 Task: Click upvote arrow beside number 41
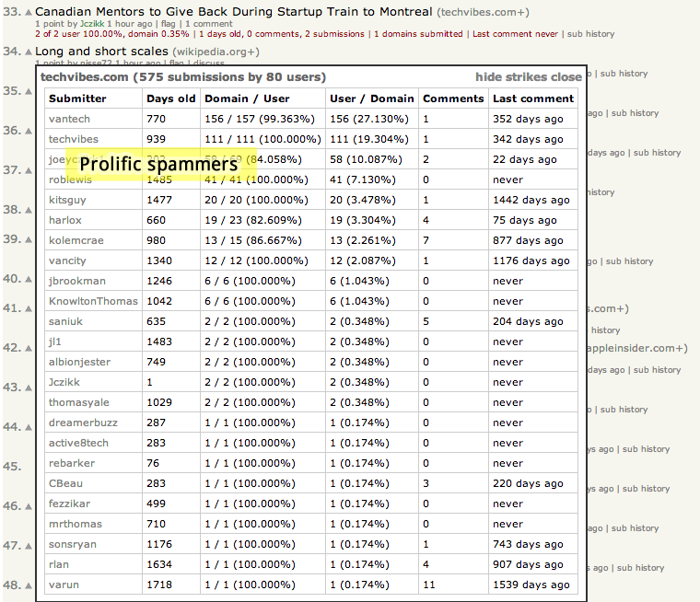(29, 308)
